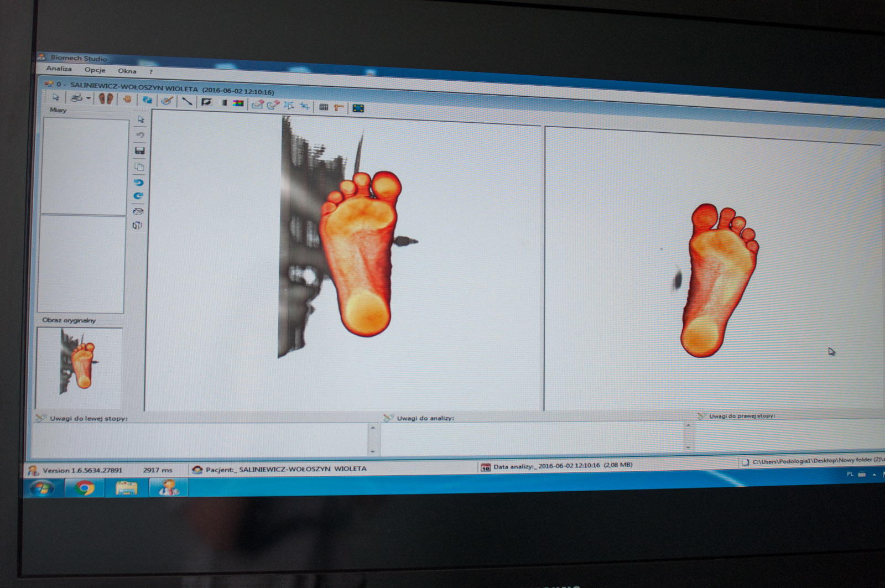Open the Analiza menu

pos(59,69)
